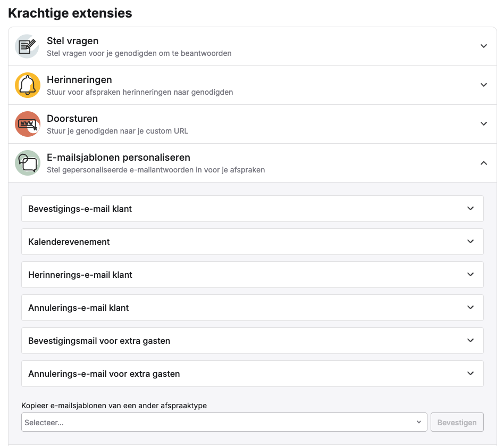Open the Doorsturen title row
The width and height of the screenshot is (504, 446).
[x=253, y=124]
